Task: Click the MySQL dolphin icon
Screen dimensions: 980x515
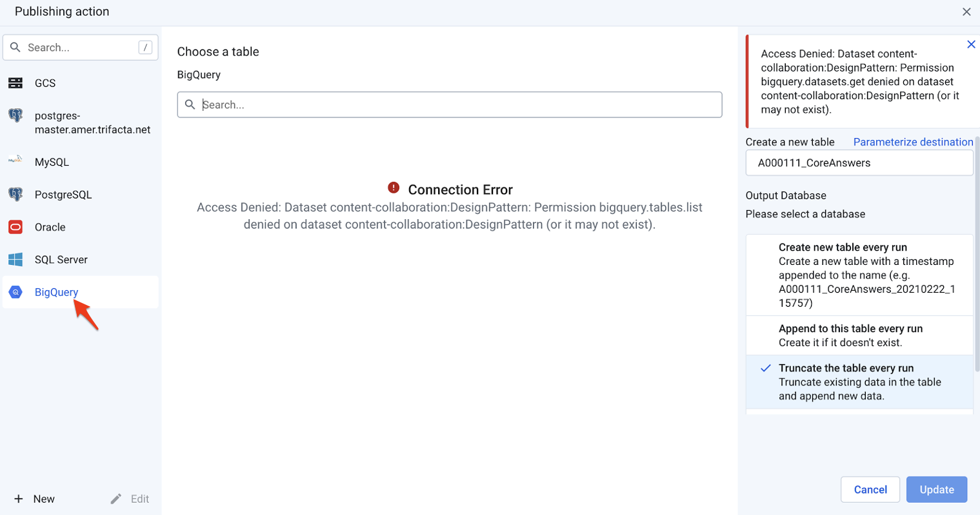Action: pos(15,160)
